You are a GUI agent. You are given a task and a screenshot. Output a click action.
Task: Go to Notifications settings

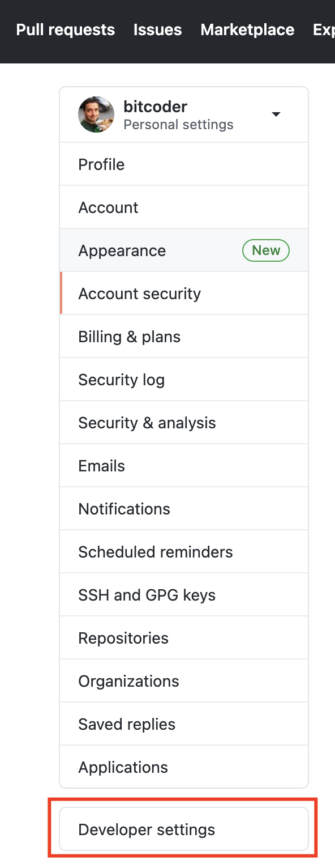click(184, 509)
